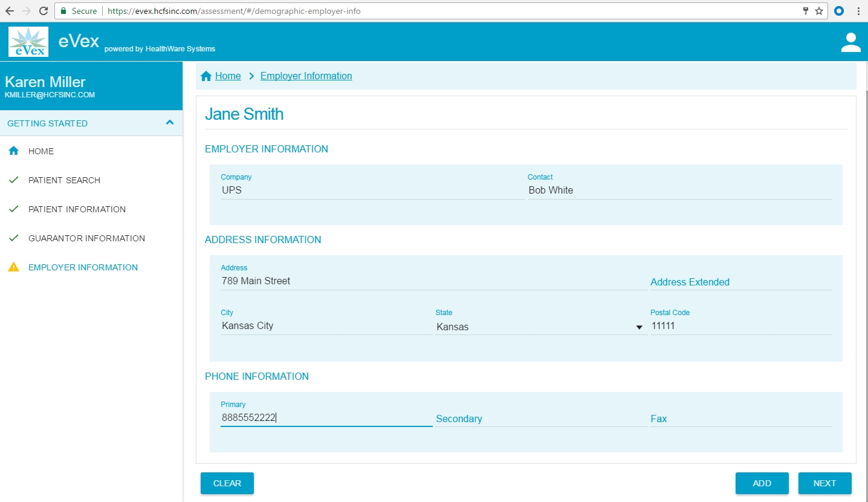Screen dimensions: 868x502
Task: Select Patient Information in sidebar
Action: pos(77,209)
